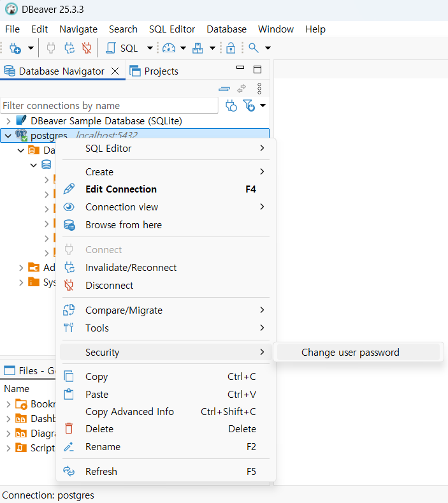Expand the Scripts folder in Files panel

pos(8,448)
